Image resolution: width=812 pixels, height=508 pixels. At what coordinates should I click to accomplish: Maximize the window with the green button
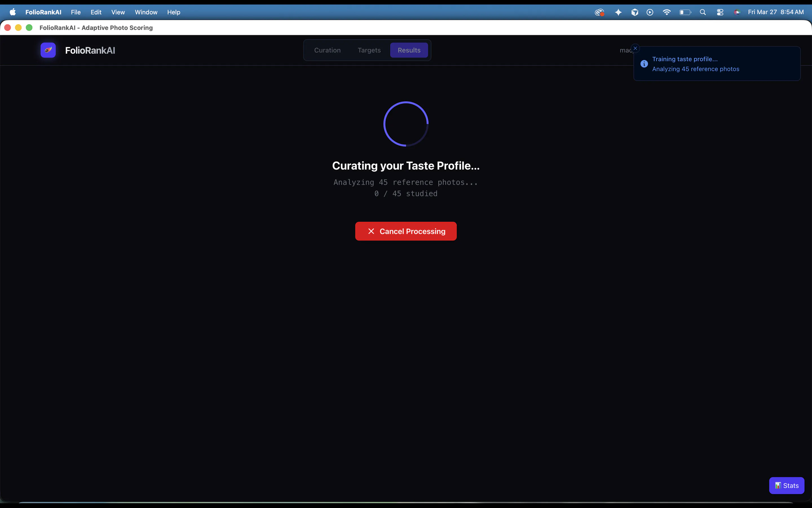pyautogui.click(x=29, y=28)
